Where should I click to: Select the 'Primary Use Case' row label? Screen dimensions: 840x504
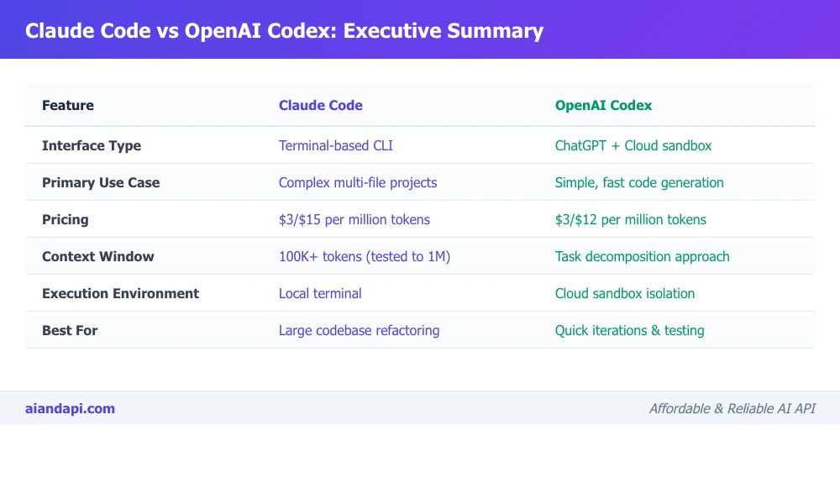tap(101, 182)
